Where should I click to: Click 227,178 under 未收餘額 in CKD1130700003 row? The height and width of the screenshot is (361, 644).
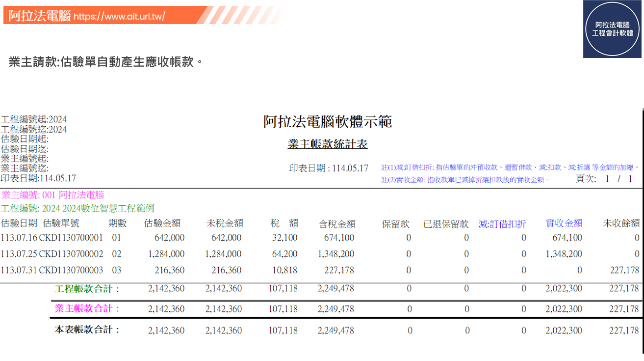(625, 270)
